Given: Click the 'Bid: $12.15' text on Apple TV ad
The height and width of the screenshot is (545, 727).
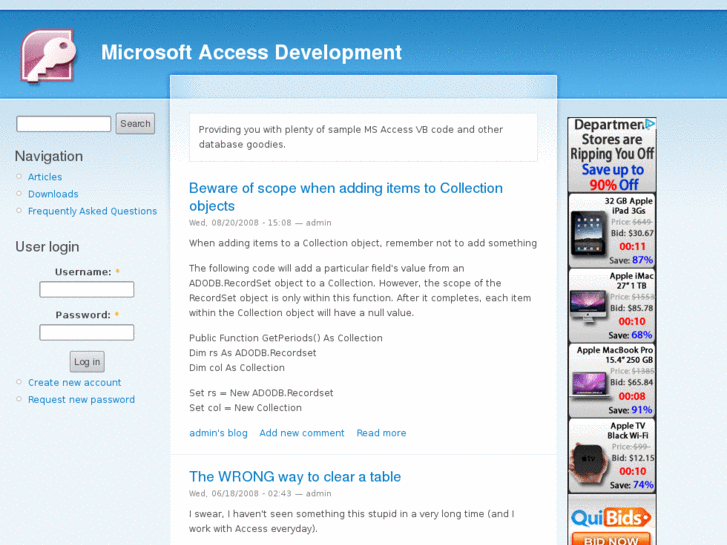Looking at the screenshot, I should pyautogui.click(x=633, y=458).
